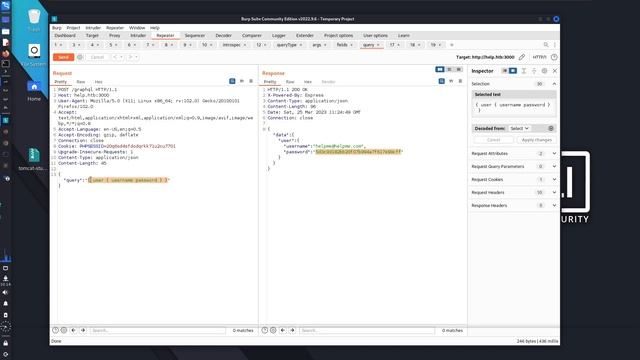The image size is (640, 360).
Task: Go to previous response search match arrow
Action: point(283,330)
